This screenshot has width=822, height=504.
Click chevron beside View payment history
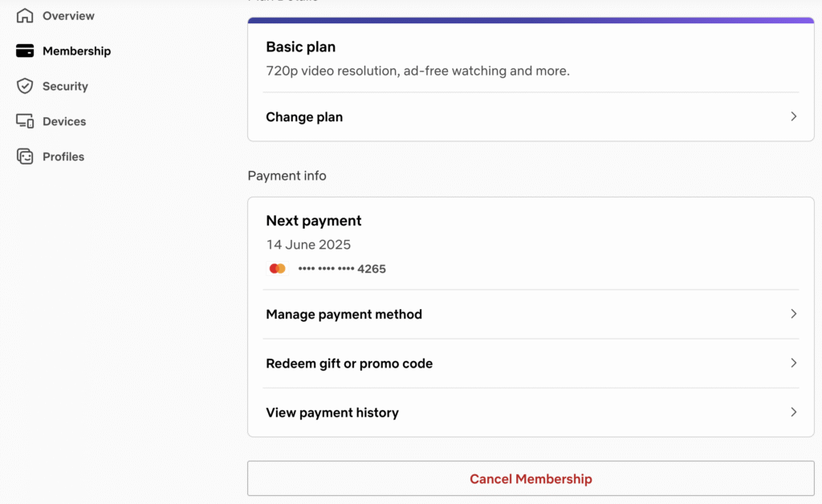[x=794, y=412]
